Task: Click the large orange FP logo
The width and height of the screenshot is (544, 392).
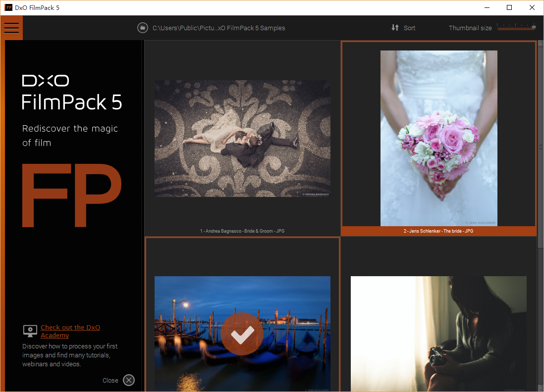Action: (72, 195)
